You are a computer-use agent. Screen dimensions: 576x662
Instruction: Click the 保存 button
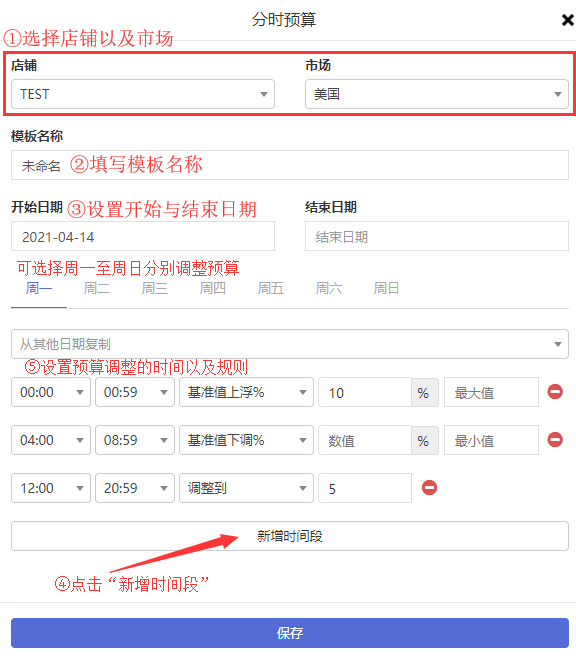click(x=290, y=633)
